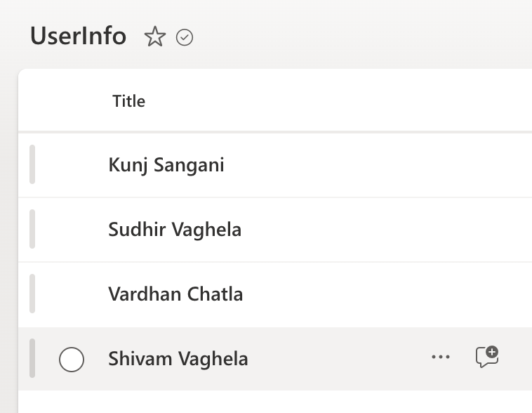Screen dimensions: 532x413
Task: Open the Kunj Sangani item
Action: pyautogui.click(x=166, y=165)
